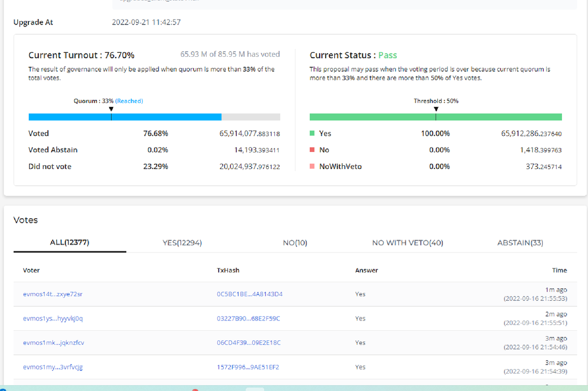Screen dimensions: 588x391
Task: Click the pink NoWithVeto legend square
Action: pyautogui.click(x=312, y=167)
